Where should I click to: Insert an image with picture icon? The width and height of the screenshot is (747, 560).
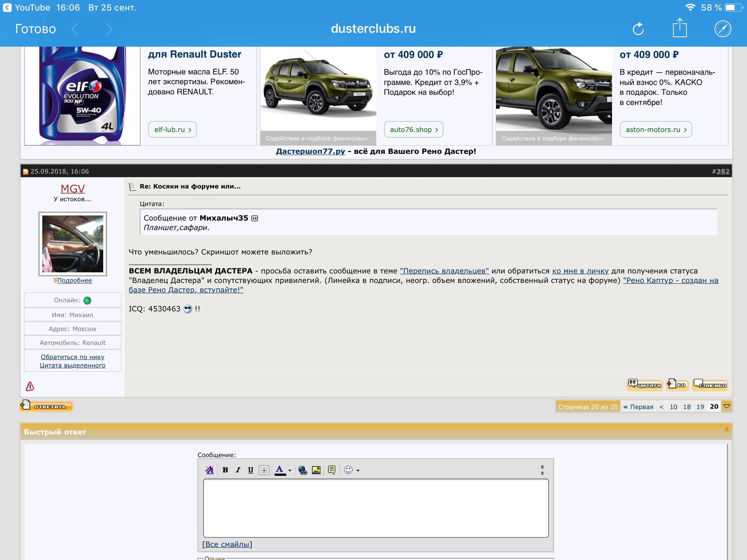(316, 470)
